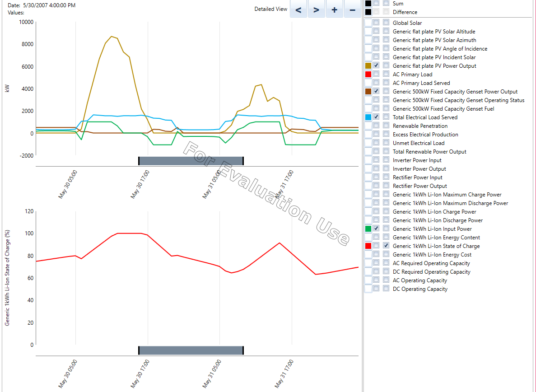
Task: Disable left checkbox for Total Electrical Load Served
Action: [x=377, y=117]
